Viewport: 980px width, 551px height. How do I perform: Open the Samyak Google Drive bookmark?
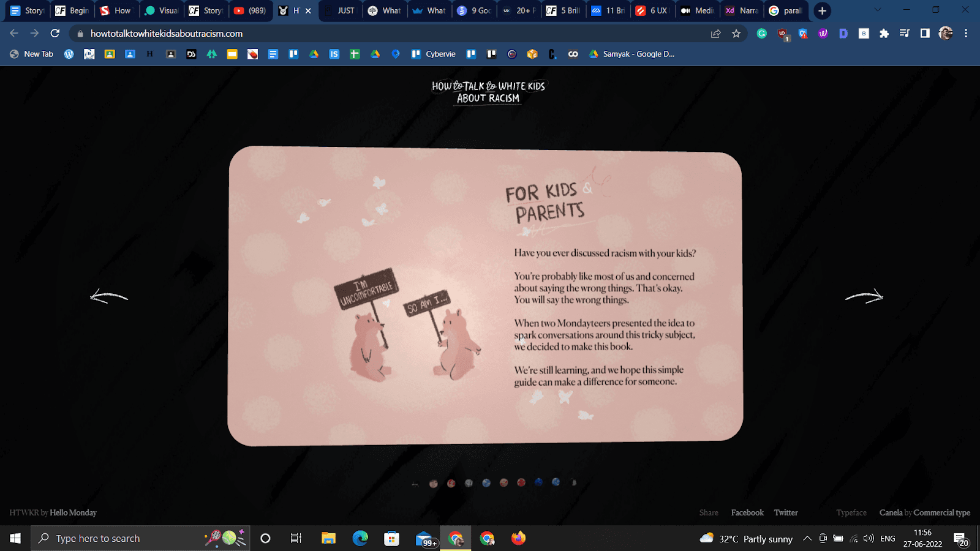pyautogui.click(x=632, y=54)
